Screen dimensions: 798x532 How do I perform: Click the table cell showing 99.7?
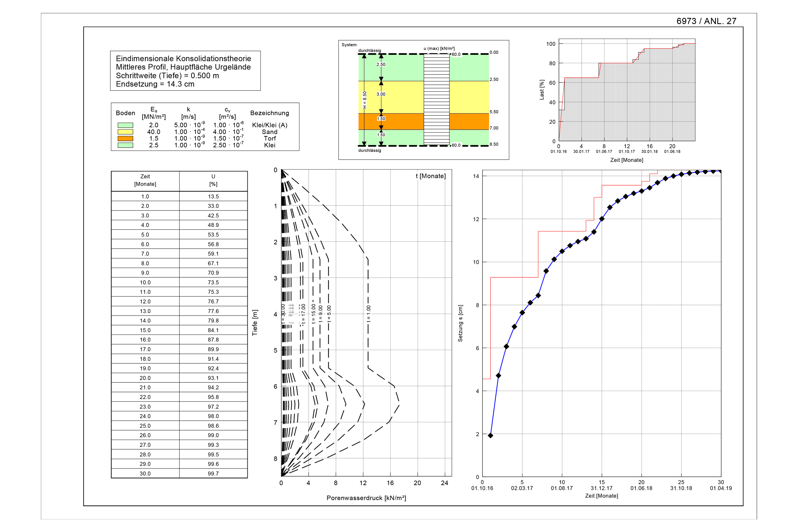pos(213,473)
